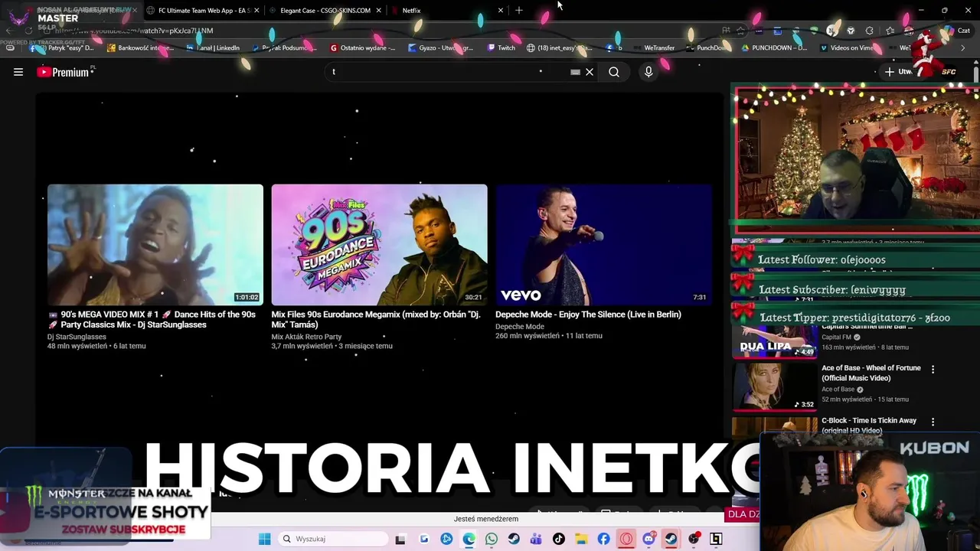Open the Czat sidebar button in browser toolbar
This screenshot has width=980, height=551.
[x=957, y=31]
